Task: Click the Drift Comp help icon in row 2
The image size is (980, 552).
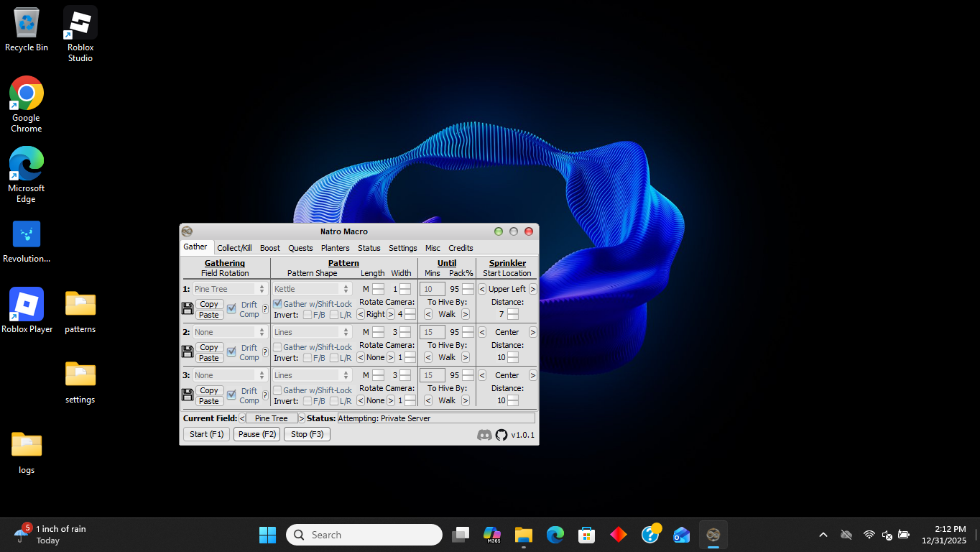Action: tap(265, 352)
